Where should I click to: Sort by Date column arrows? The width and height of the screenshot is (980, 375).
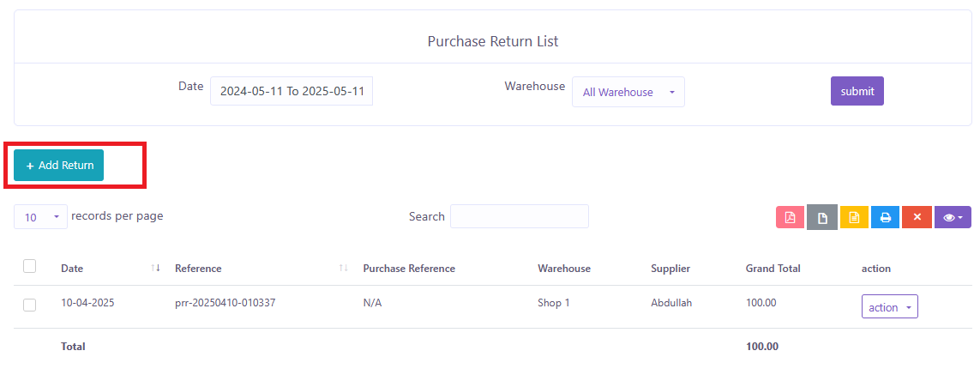pyautogui.click(x=155, y=269)
